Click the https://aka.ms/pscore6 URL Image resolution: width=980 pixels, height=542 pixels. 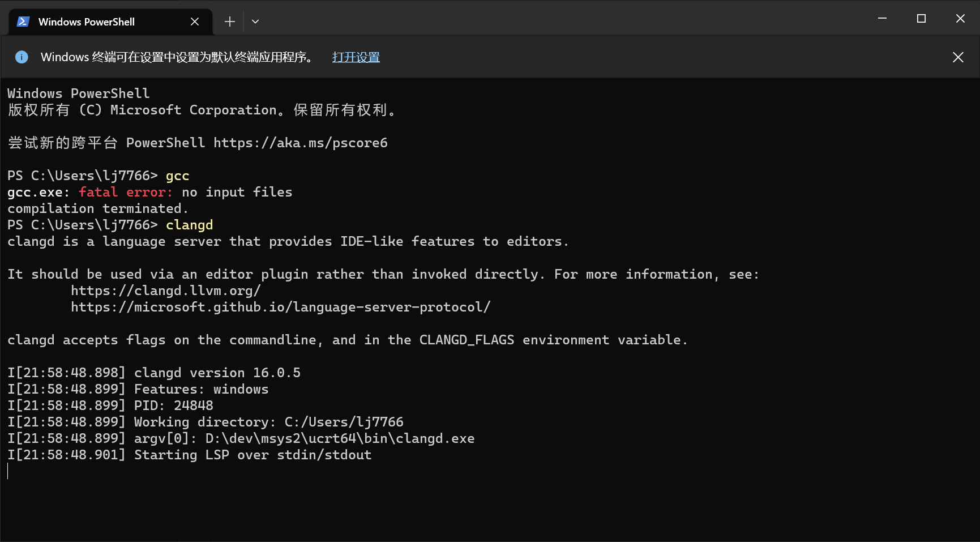click(300, 143)
